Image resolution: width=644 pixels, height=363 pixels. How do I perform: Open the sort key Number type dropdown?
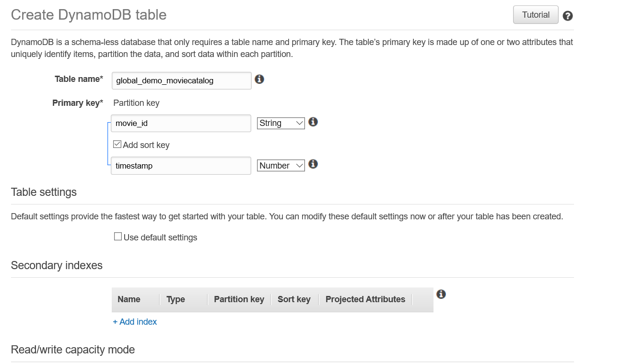[281, 166]
